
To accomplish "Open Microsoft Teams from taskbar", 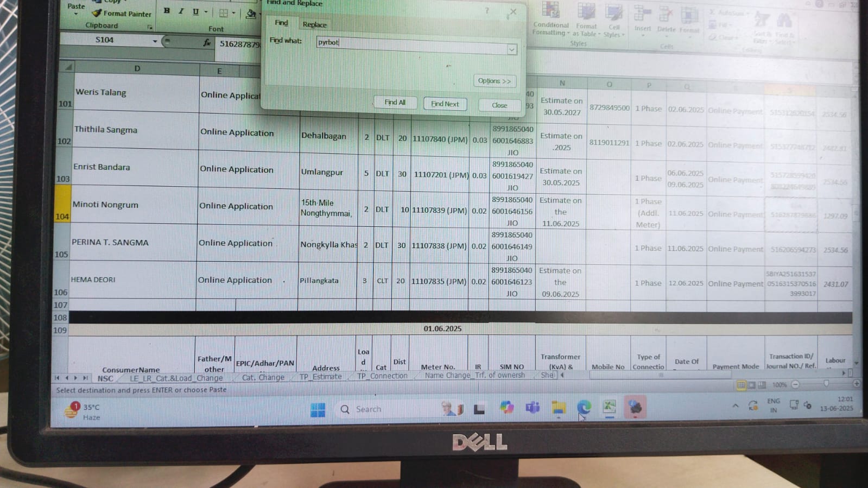I will click(x=533, y=407).
